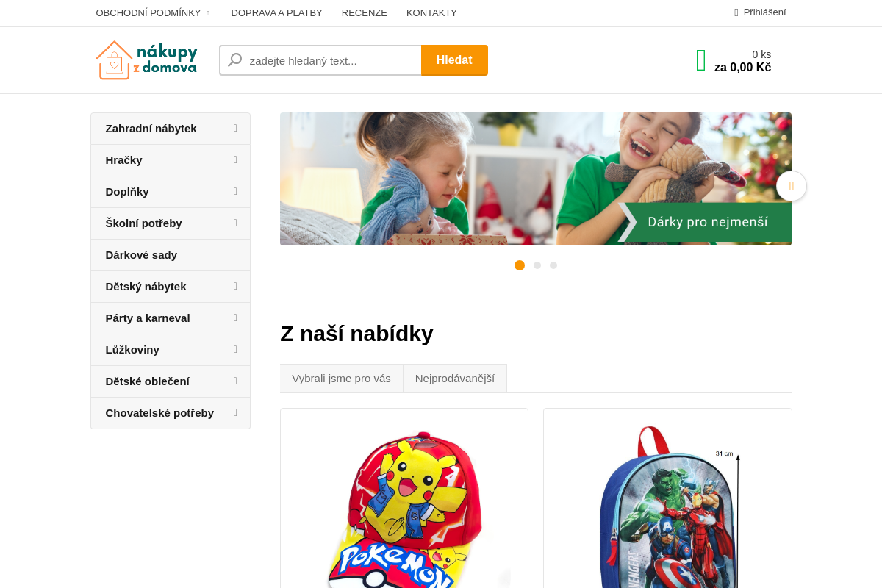Expand the Hračky category arrow

(x=235, y=159)
